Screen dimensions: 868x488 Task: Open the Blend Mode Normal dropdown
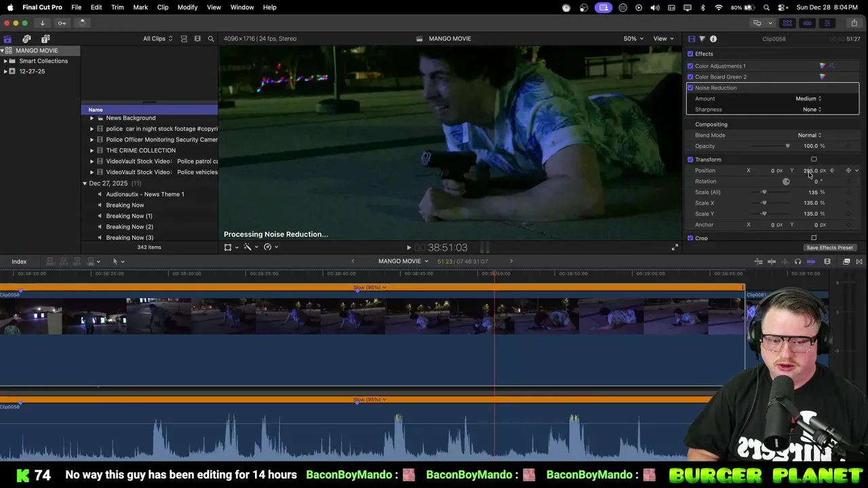tap(810, 135)
